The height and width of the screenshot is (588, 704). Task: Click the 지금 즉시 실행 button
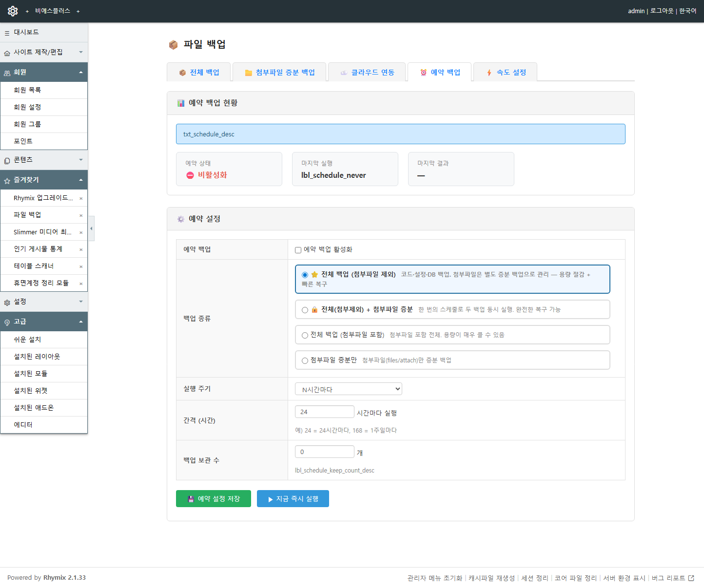pyautogui.click(x=293, y=498)
